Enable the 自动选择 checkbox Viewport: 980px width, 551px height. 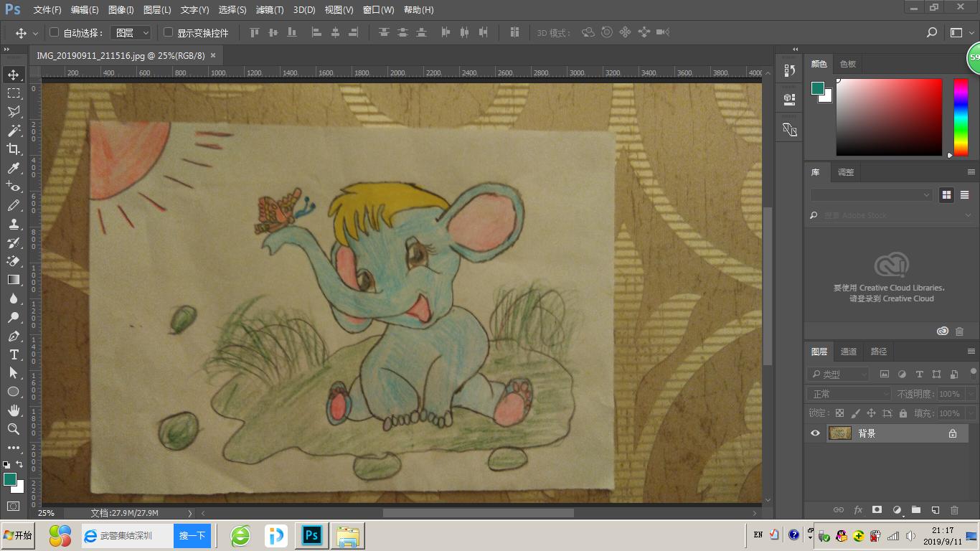pyautogui.click(x=54, y=32)
